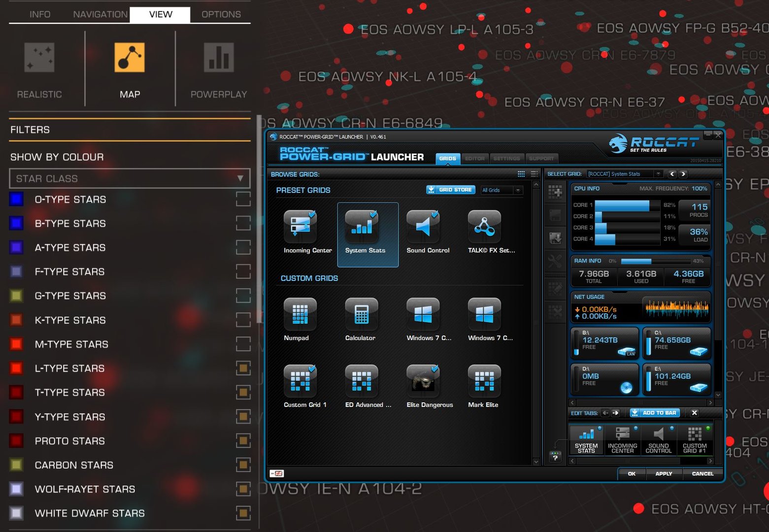Image resolution: width=769 pixels, height=532 pixels.
Task: Disable the Carbon Stars checkbox
Action: [243, 465]
